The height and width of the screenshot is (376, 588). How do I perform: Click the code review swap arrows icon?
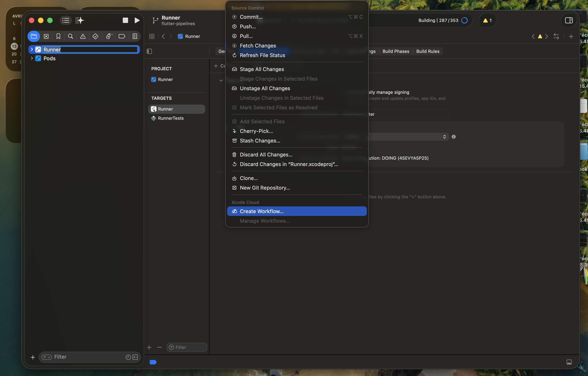click(x=556, y=36)
